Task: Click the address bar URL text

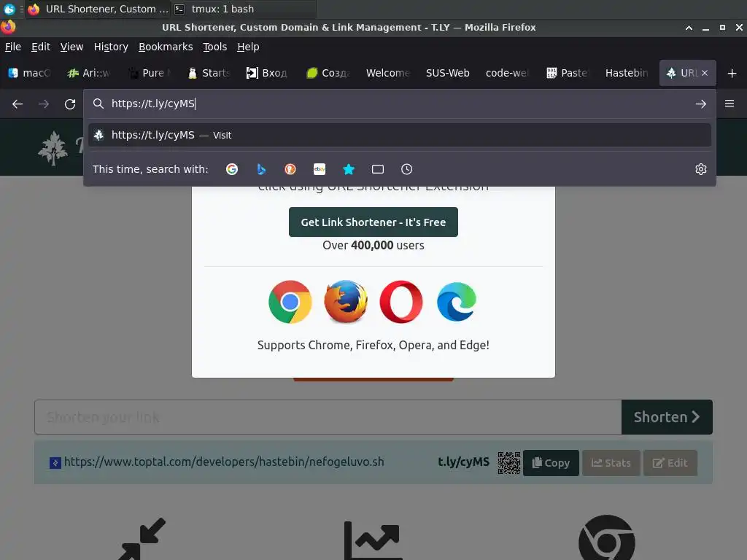Action: [153, 104]
